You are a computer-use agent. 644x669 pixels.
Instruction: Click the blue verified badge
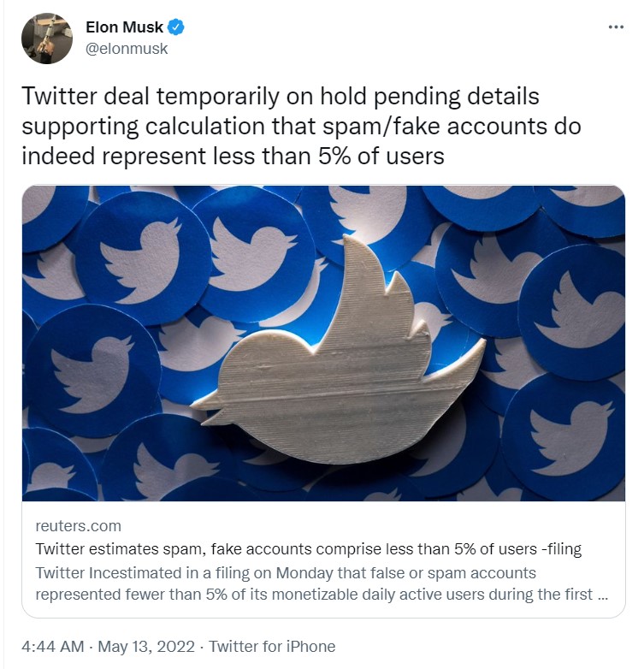coord(175,27)
